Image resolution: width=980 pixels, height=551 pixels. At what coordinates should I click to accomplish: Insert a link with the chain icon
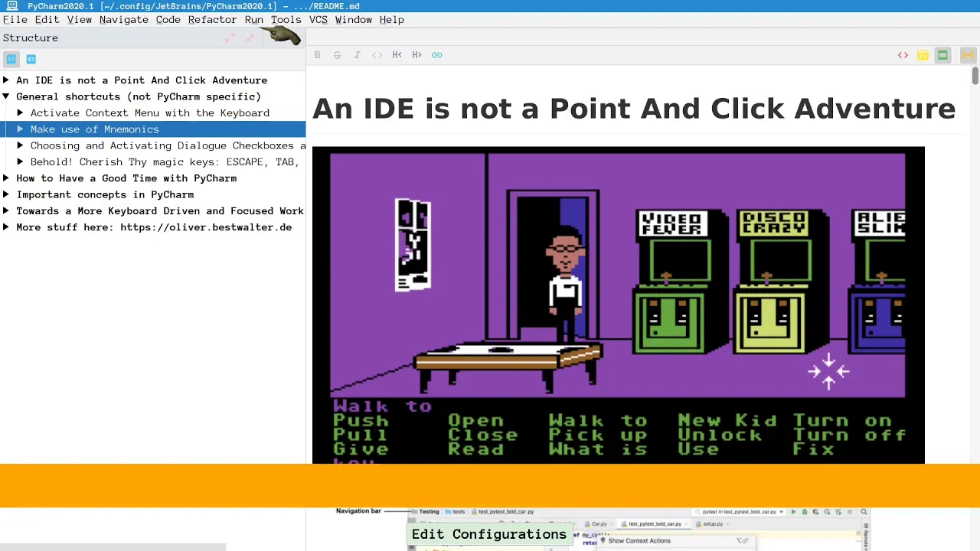pyautogui.click(x=436, y=55)
